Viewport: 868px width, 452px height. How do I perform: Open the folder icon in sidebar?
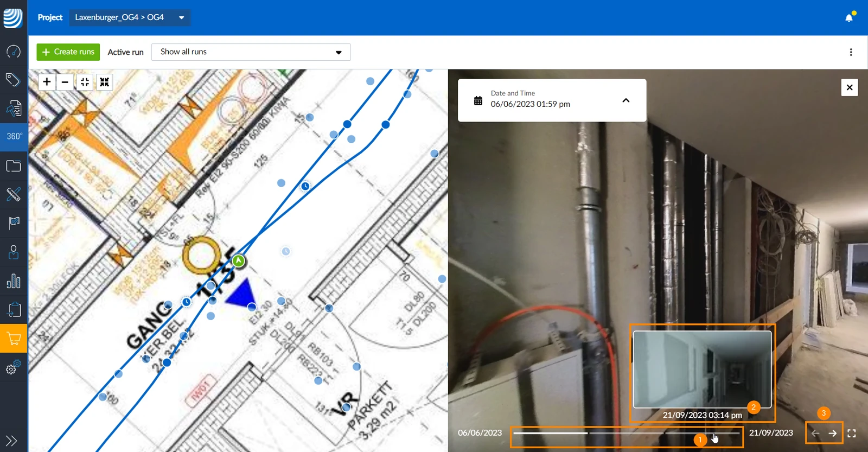pyautogui.click(x=14, y=166)
